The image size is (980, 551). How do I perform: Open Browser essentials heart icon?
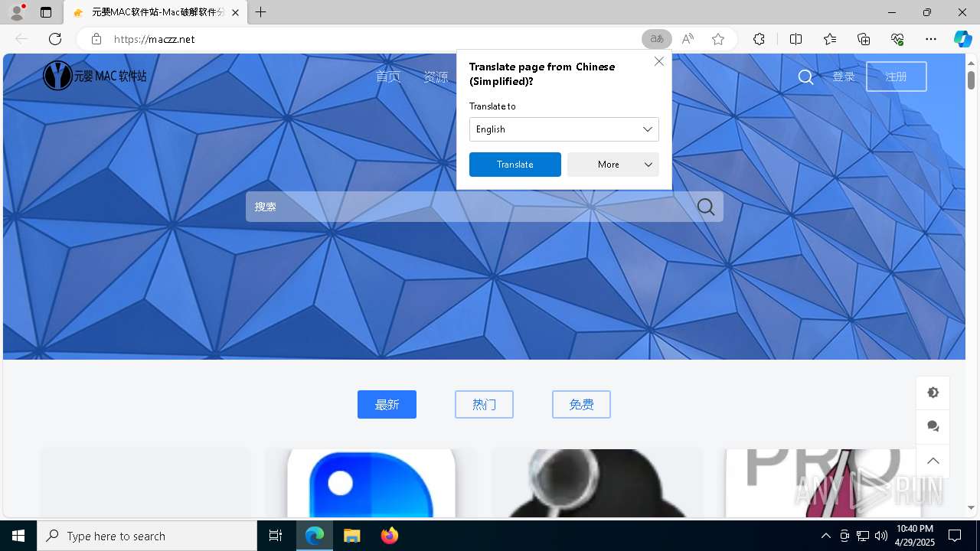click(897, 39)
